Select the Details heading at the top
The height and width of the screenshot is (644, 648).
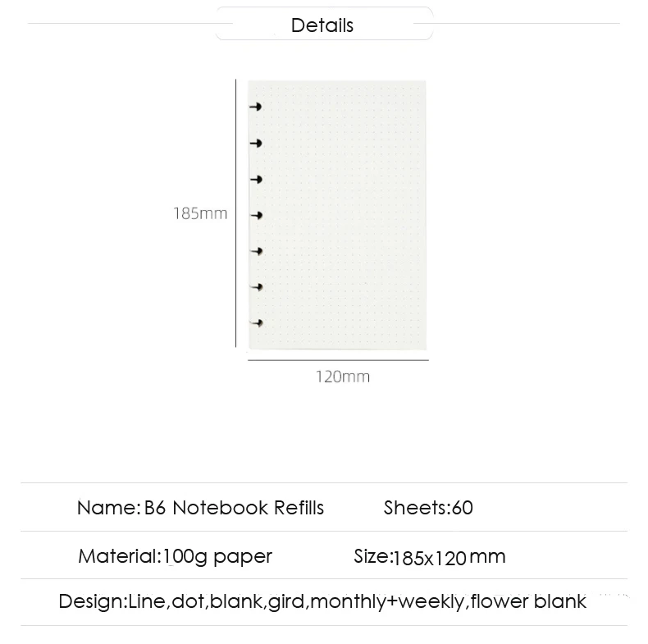pyautogui.click(x=322, y=25)
